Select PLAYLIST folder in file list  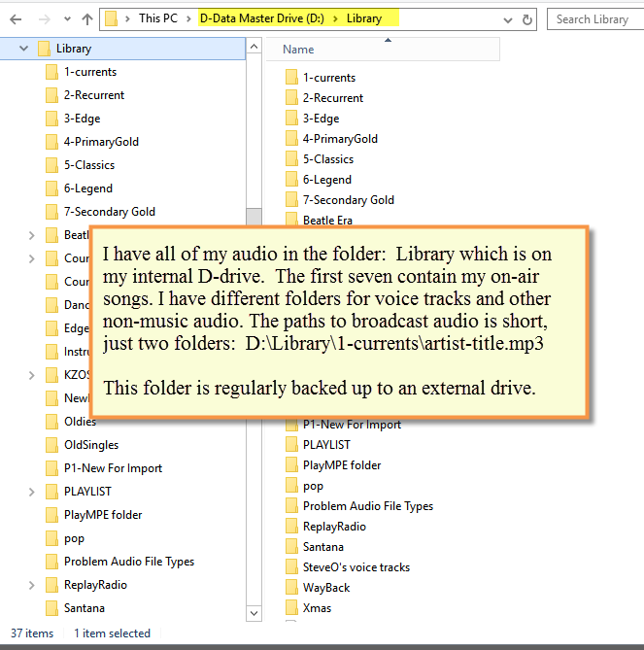pyautogui.click(x=326, y=445)
